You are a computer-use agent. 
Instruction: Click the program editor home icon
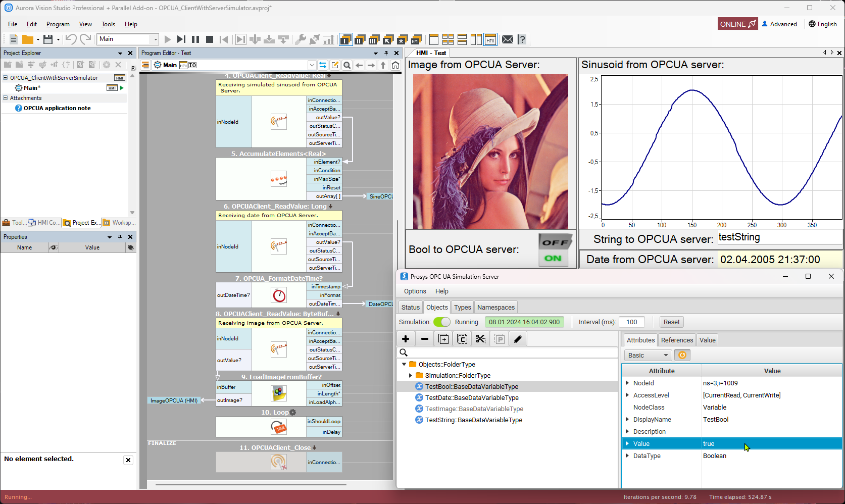point(395,65)
